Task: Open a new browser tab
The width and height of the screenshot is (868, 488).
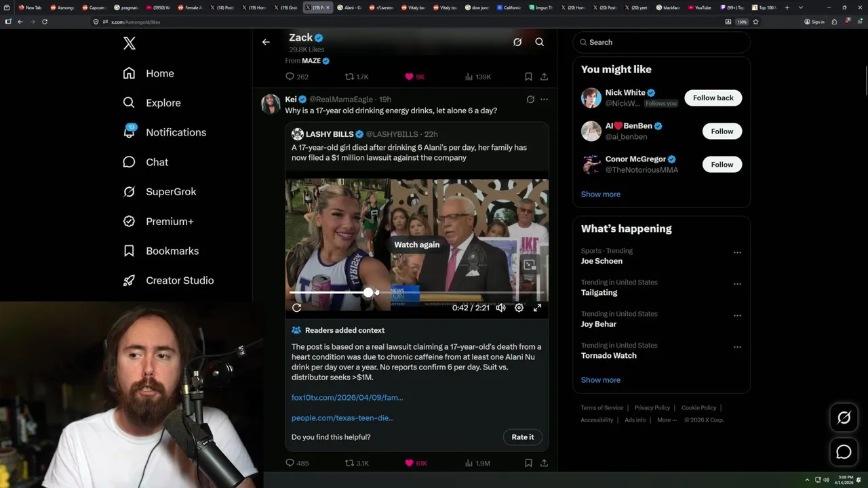Action: point(787,7)
